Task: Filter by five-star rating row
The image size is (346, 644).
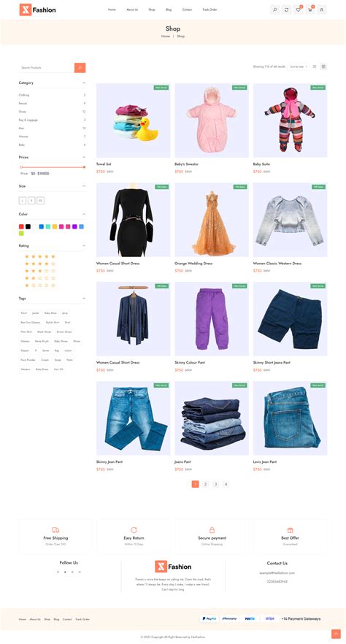Action: pyautogui.click(x=40, y=256)
